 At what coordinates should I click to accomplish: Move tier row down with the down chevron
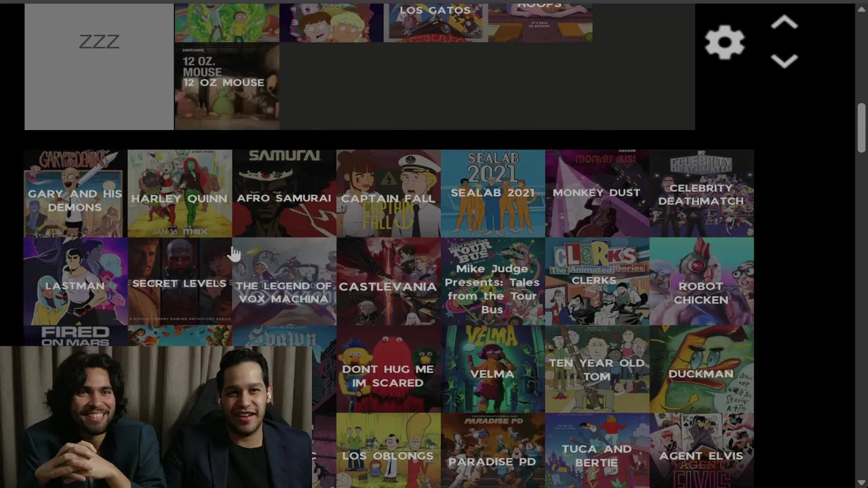[x=784, y=61]
